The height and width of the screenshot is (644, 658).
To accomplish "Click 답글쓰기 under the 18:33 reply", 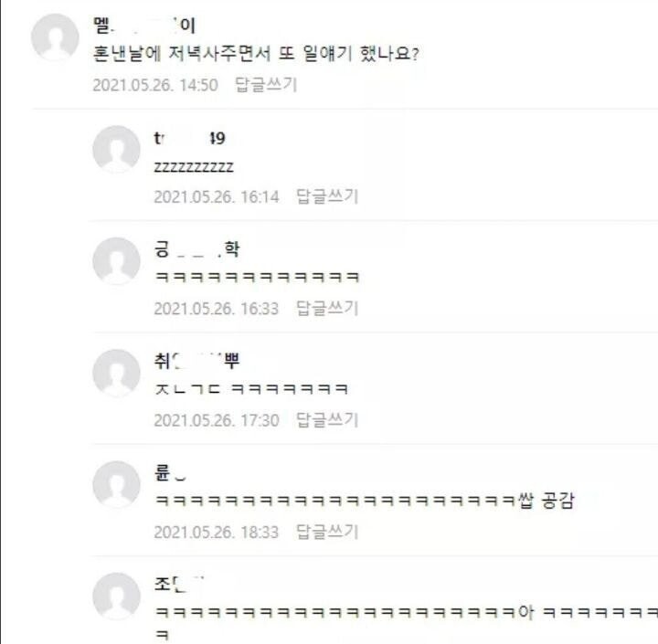I will [x=327, y=532].
